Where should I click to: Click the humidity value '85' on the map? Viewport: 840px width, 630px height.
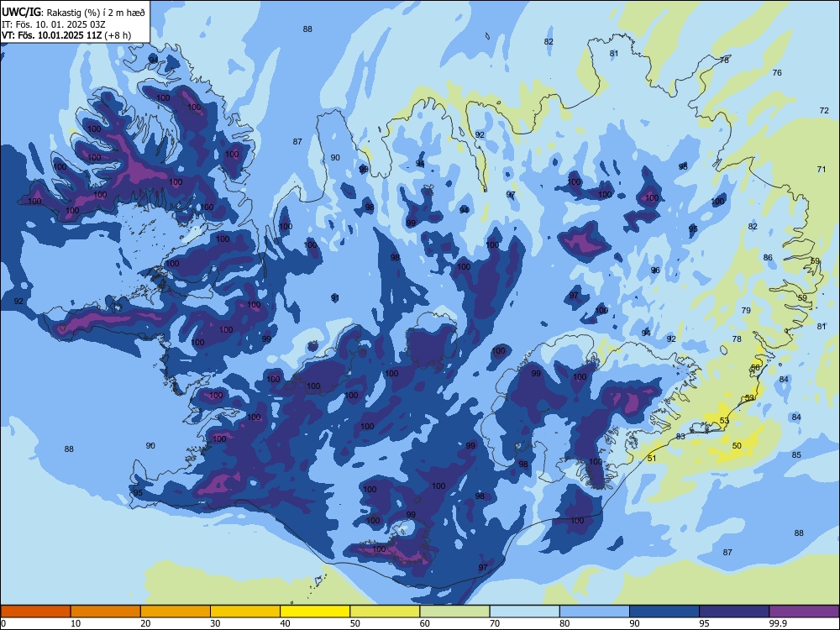click(x=796, y=455)
